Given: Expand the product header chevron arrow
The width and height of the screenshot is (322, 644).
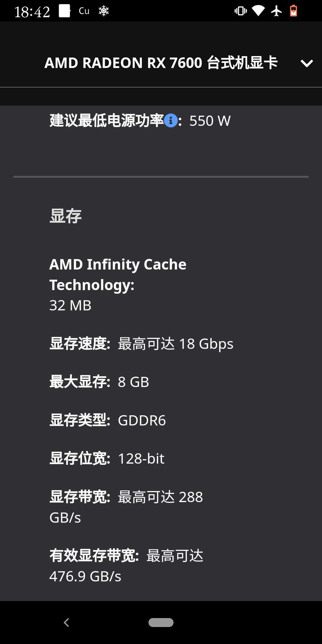Looking at the screenshot, I should 306,63.
